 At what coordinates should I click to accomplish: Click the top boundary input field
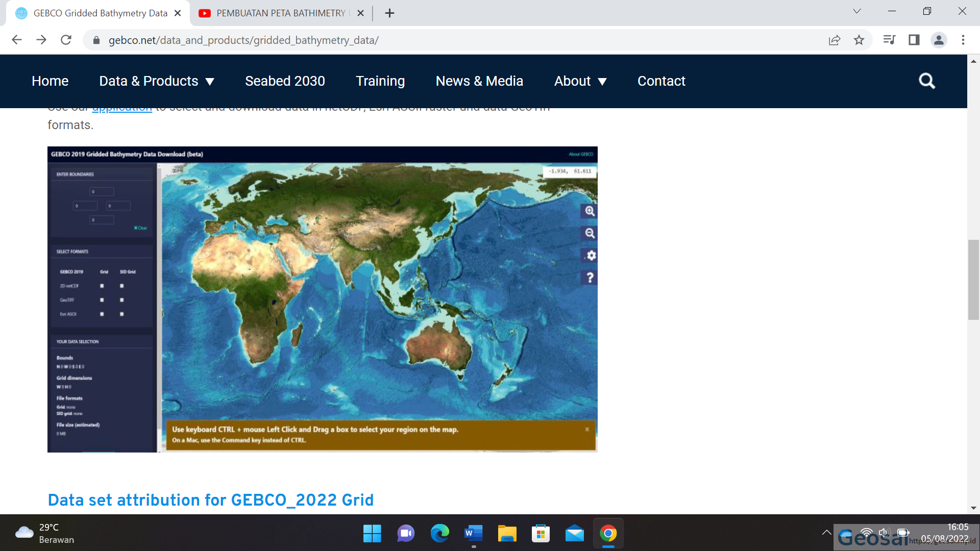point(102,191)
